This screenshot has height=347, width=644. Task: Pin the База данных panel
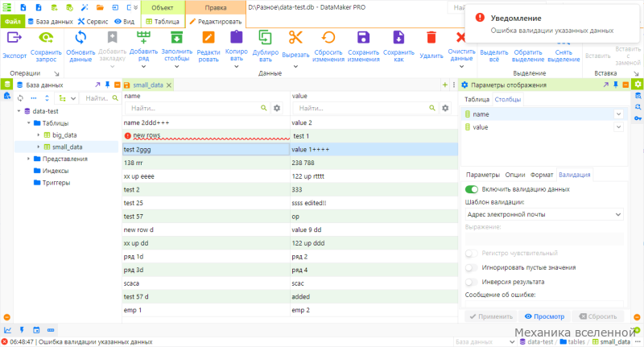tap(107, 85)
